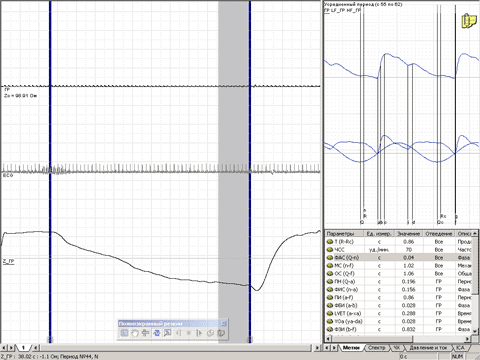
Task: Click the Отведение column header
Action: 439,234
